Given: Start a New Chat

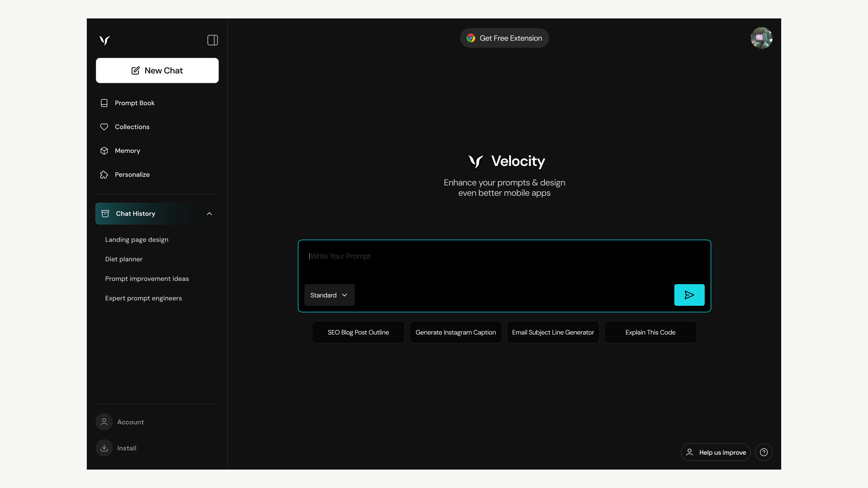Looking at the screenshot, I should (157, 70).
